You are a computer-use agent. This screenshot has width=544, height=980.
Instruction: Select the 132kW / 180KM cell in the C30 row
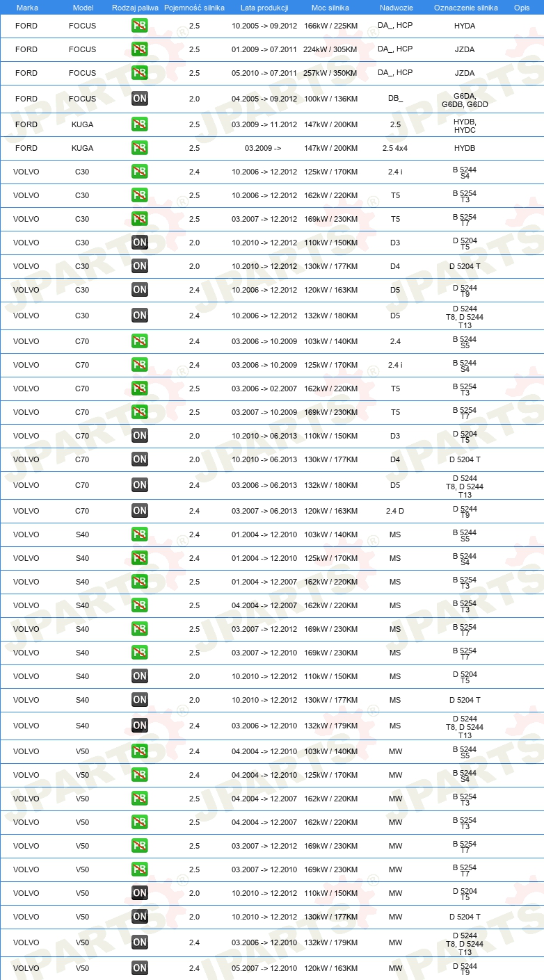coord(330,316)
